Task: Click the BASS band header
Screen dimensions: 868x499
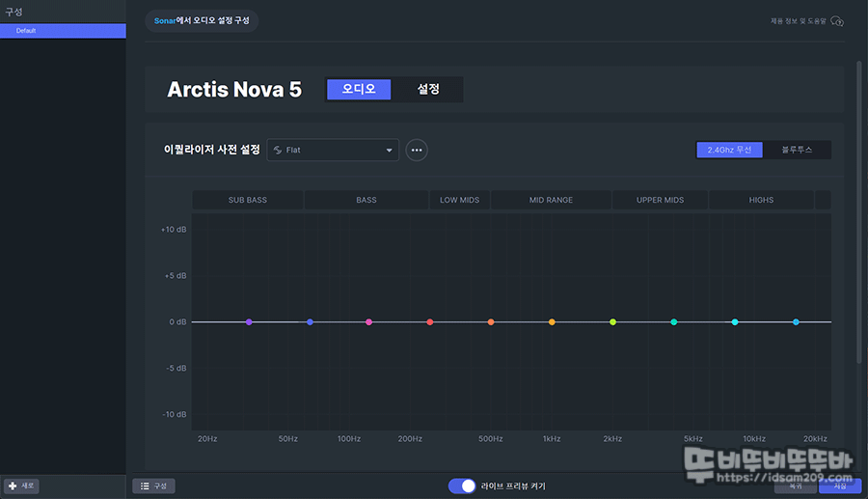Action: tap(366, 200)
